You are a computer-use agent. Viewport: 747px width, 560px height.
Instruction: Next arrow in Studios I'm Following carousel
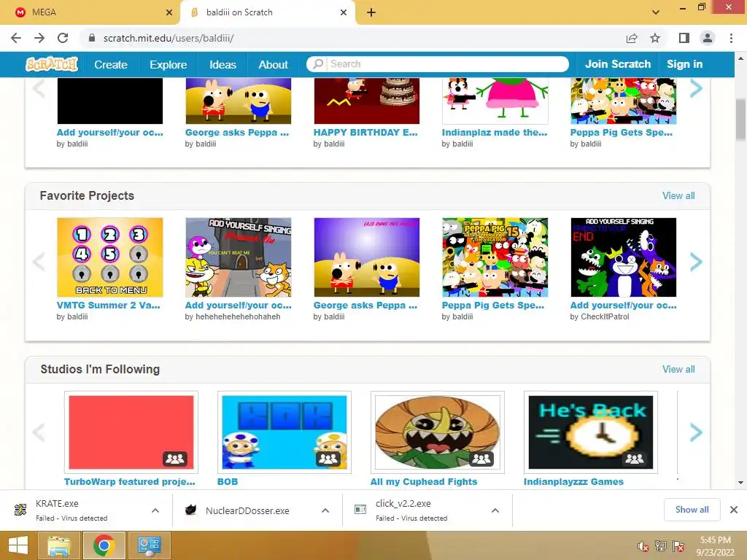point(695,432)
